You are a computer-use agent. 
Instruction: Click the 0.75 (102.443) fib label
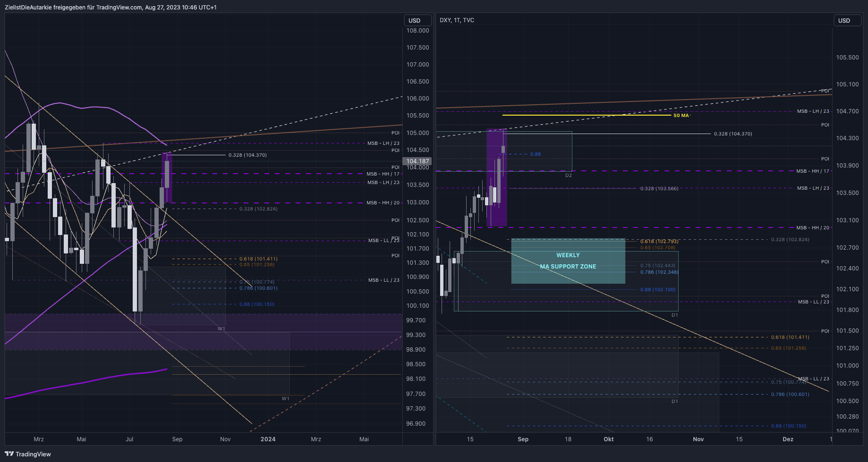658,266
